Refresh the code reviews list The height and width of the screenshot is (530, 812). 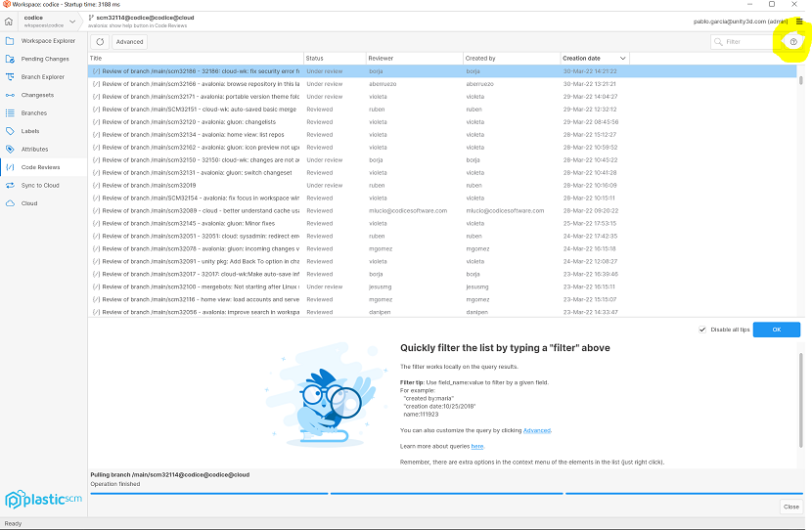pyautogui.click(x=100, y=41)
